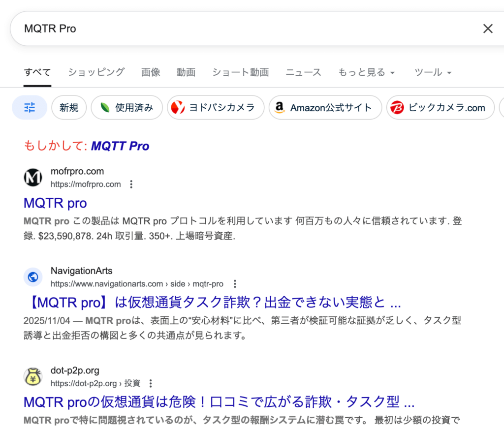The image size is (504, 429).
Task: Switch to the ショッピング tab
Action: (96, 72)
